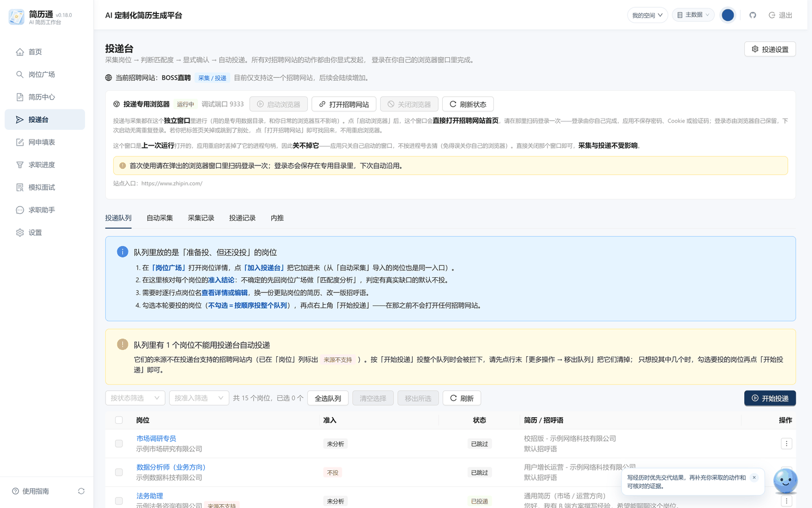Open the 法务助理 job link
This screenshot has width=812, height=508.
pyautogui.click(x=149, y=496)
